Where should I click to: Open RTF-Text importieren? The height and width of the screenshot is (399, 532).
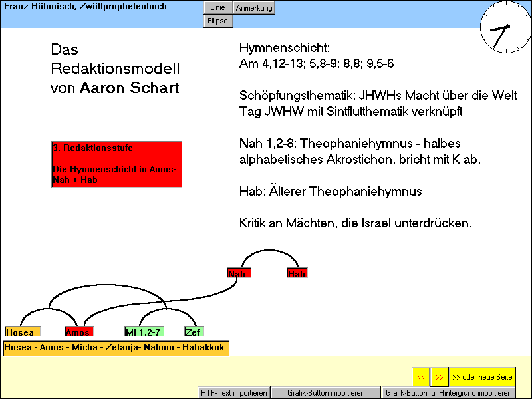click(234, 393)
